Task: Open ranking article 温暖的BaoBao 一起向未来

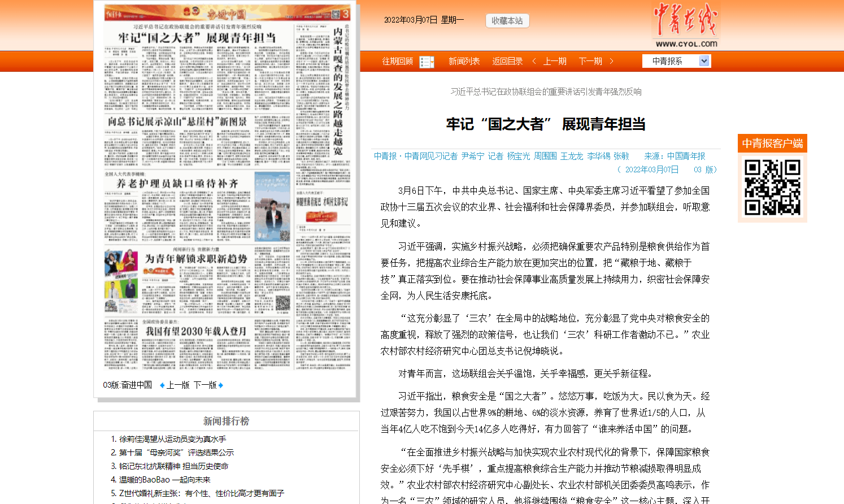Action: [x=164, y=480]
